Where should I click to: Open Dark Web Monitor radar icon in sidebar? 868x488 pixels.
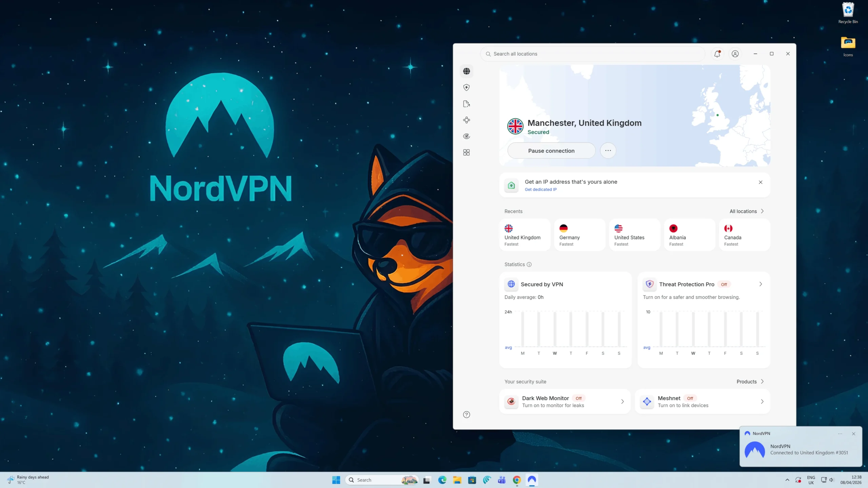(467, 136)
